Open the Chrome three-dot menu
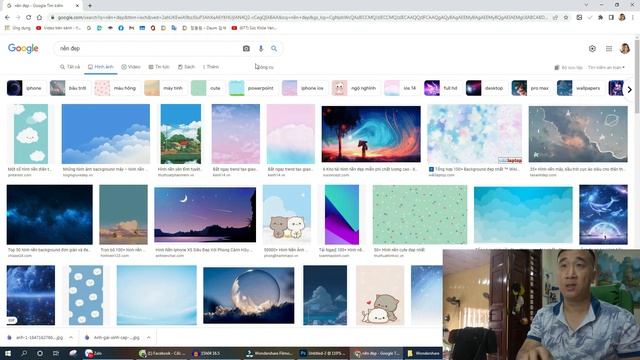 (633, 17)
